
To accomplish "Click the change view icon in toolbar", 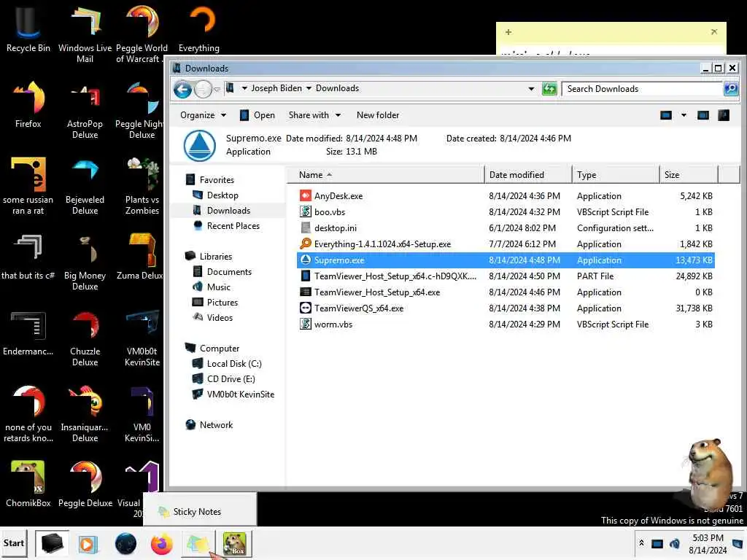I will pos(666,115).
